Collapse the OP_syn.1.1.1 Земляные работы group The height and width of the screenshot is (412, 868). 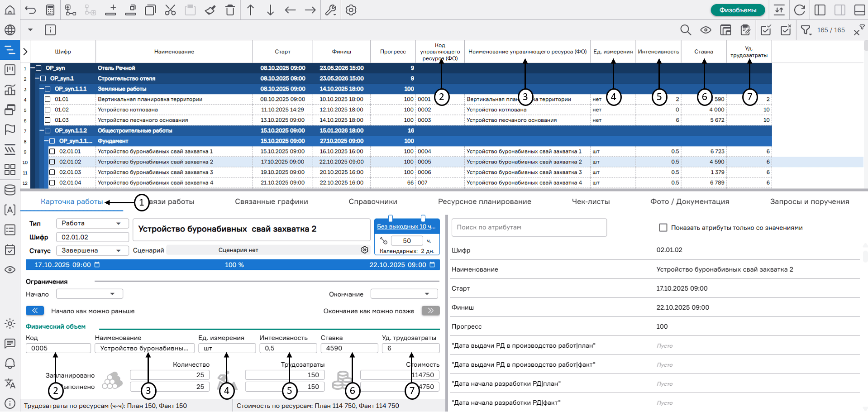pyautogui.click(x=42, y=89)
